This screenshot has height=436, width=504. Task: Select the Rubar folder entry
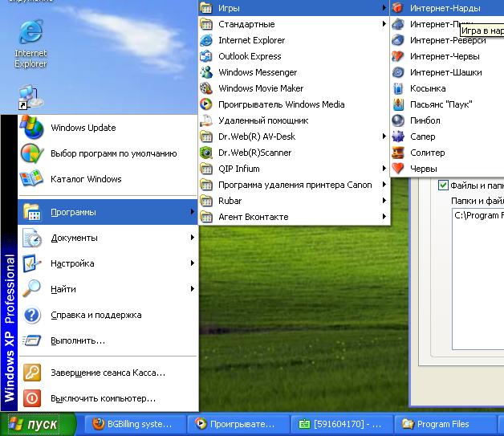click(x=294, y=201)
